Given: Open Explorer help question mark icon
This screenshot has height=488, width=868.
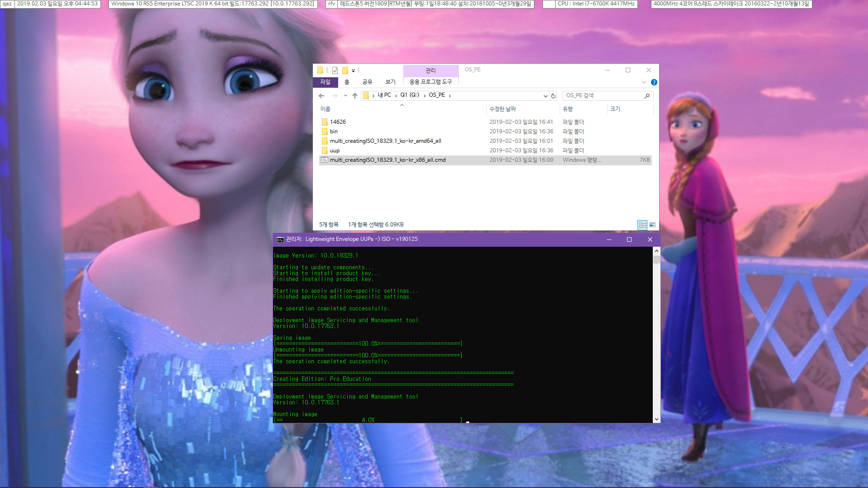Looking at the screenshot, I should point(654,82).
